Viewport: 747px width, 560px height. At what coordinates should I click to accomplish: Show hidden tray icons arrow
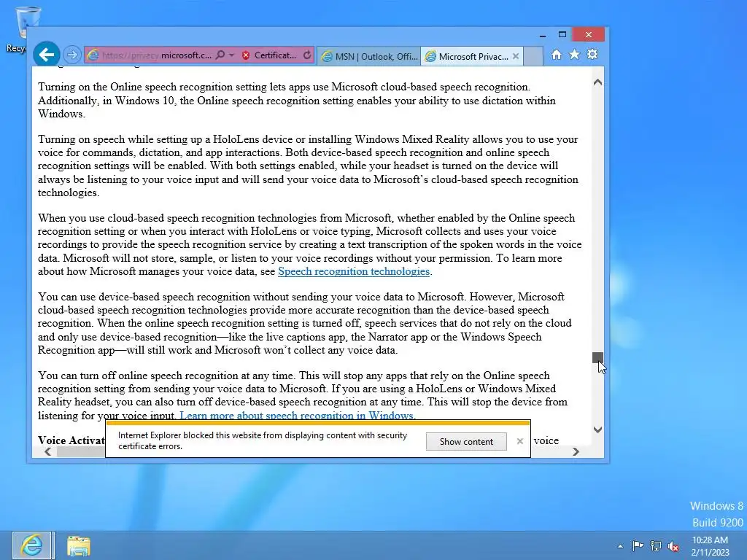point(620,546)
